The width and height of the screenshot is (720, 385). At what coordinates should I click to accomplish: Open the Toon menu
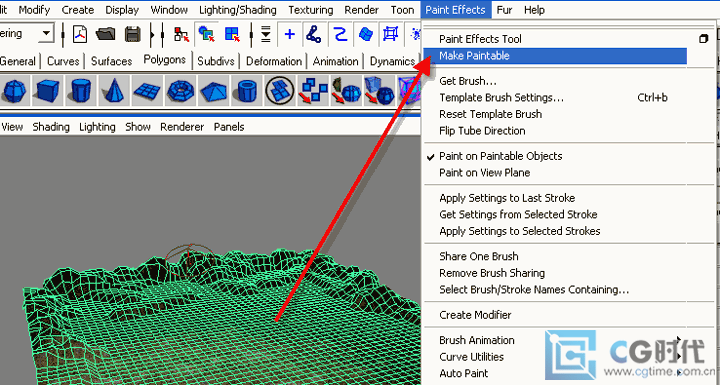pyautogui.click(x=402, y=10)
